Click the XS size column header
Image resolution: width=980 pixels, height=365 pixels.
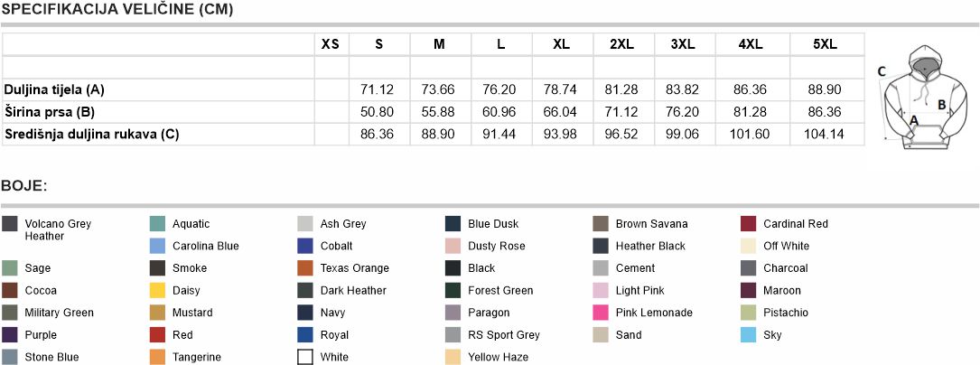(331, 44)
